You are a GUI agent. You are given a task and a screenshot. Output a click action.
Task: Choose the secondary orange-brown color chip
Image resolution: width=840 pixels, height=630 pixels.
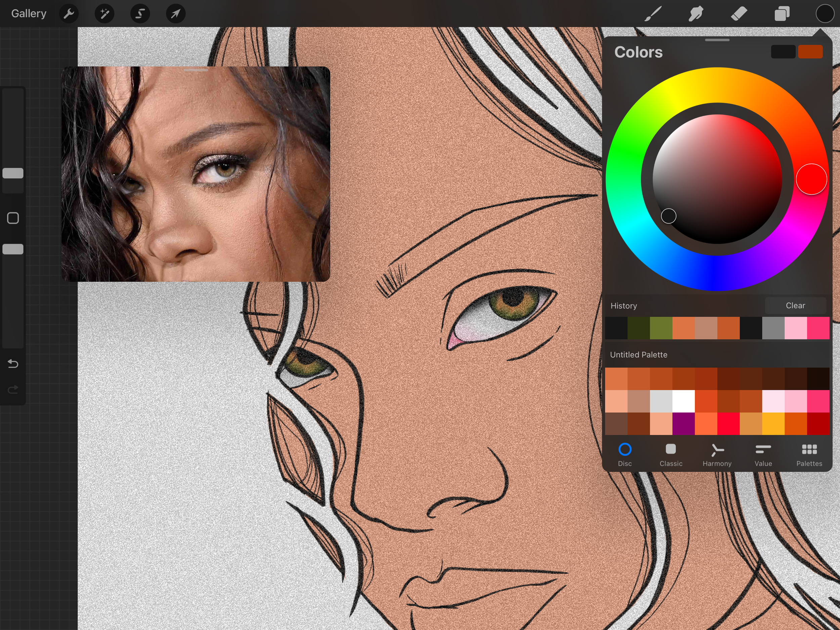click(810, 52)
